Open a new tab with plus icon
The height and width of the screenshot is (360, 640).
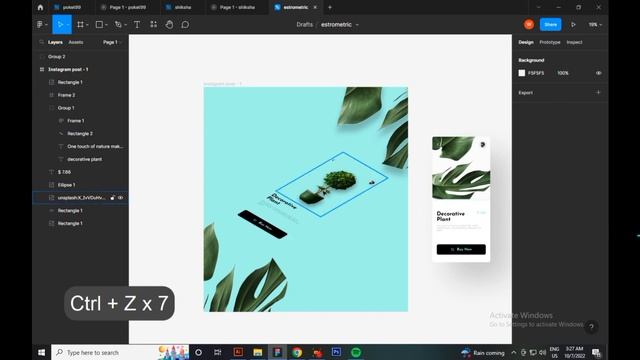(x=330, y=7)
